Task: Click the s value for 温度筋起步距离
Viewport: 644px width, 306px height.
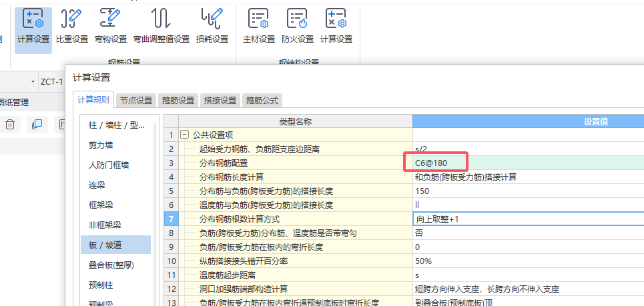Action: tap(528, 275)
